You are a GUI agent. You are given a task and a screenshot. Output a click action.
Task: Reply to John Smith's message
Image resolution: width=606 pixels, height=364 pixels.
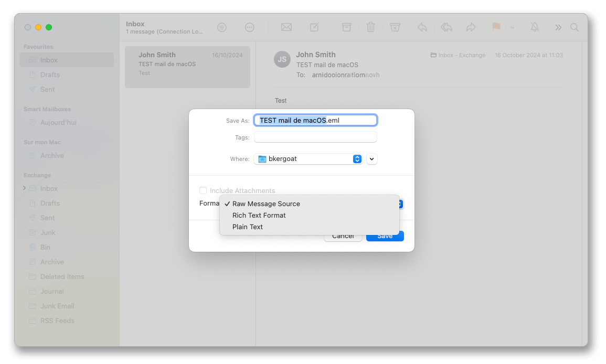[x=422, y=27]
